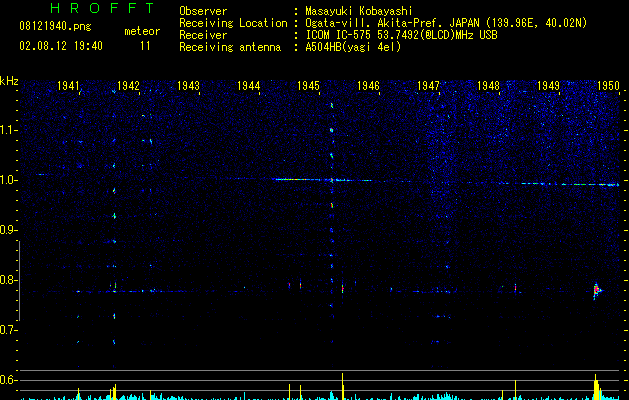The height and width of the screenshot is (400, 629).
Task: Click the 1950 time axis marker
Action: coord(608,85)
